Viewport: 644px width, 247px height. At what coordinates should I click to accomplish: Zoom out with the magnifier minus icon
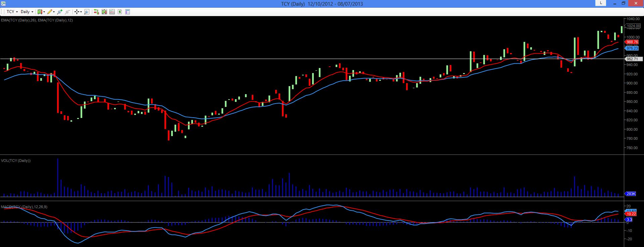pos(67,12)
